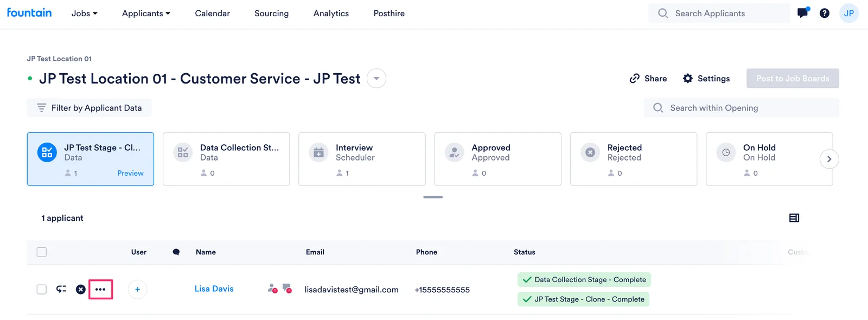Click the Fountain logo
Image resolution: width=868 pixels, height=320 pixels.
pos(29,12)
